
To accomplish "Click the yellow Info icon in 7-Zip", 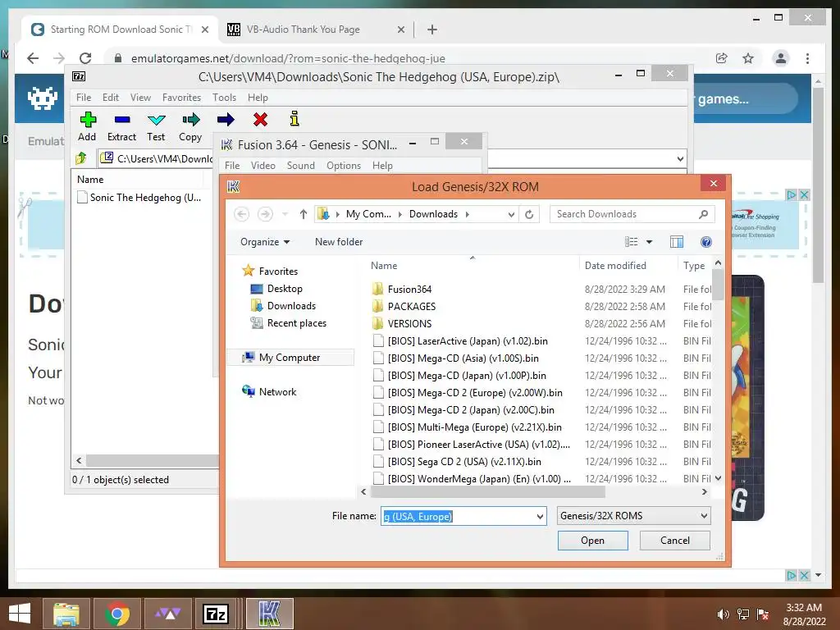I will pos(294,119).
